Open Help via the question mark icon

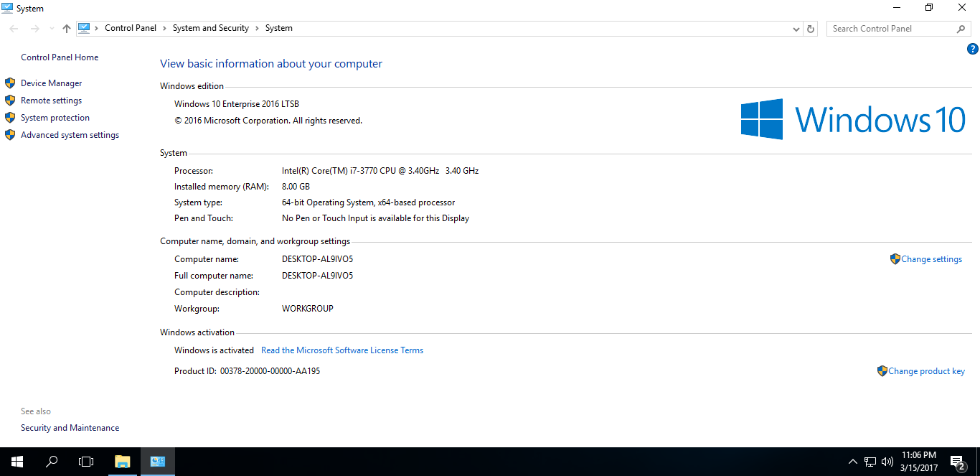[973, 49]
